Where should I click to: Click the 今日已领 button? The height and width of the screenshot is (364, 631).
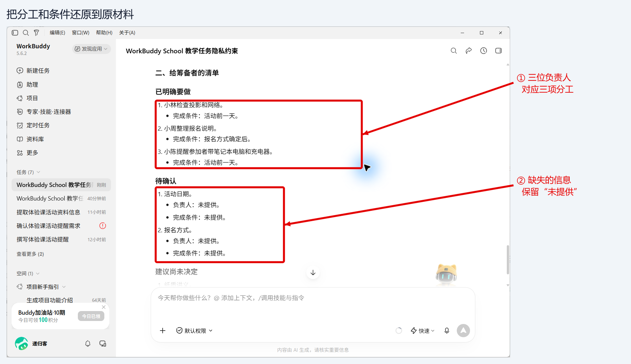(91, 316)
